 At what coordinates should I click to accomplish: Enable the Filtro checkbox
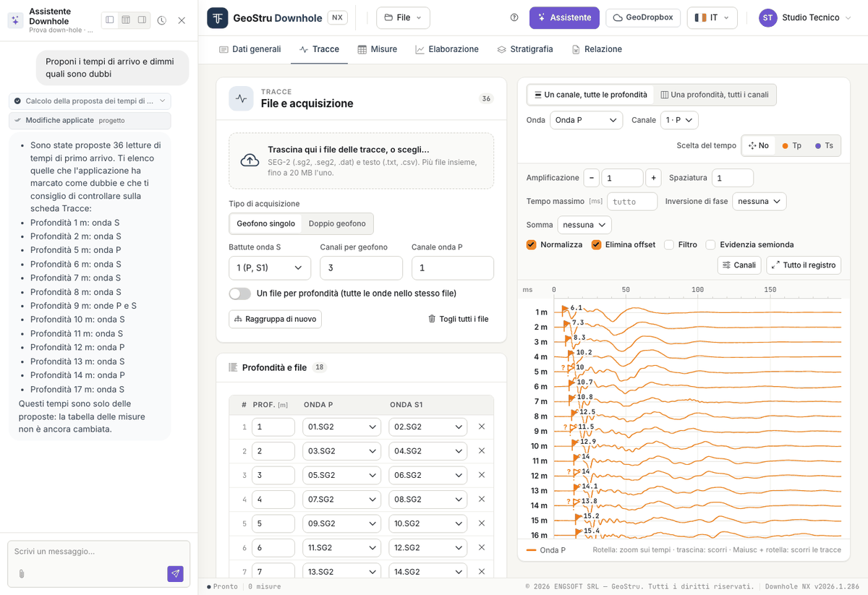tap(669, 244)
